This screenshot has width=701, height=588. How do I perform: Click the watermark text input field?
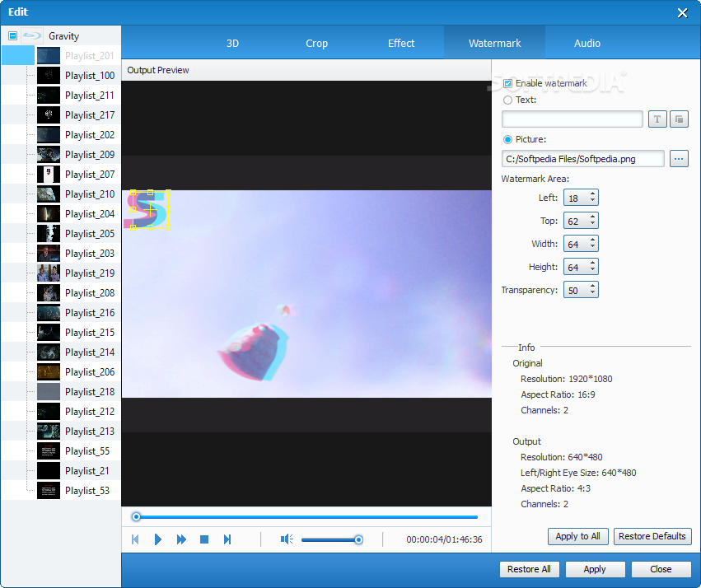coord(572,119)
